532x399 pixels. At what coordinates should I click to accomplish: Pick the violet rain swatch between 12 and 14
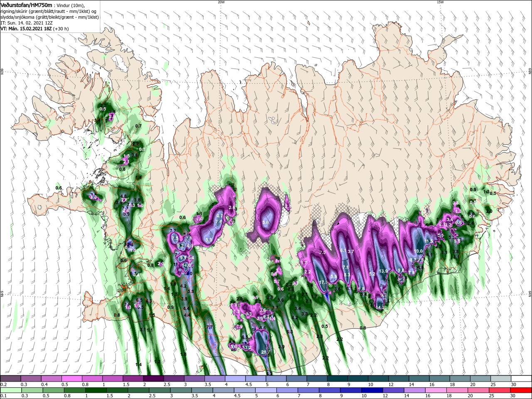[x=394, y=390]
